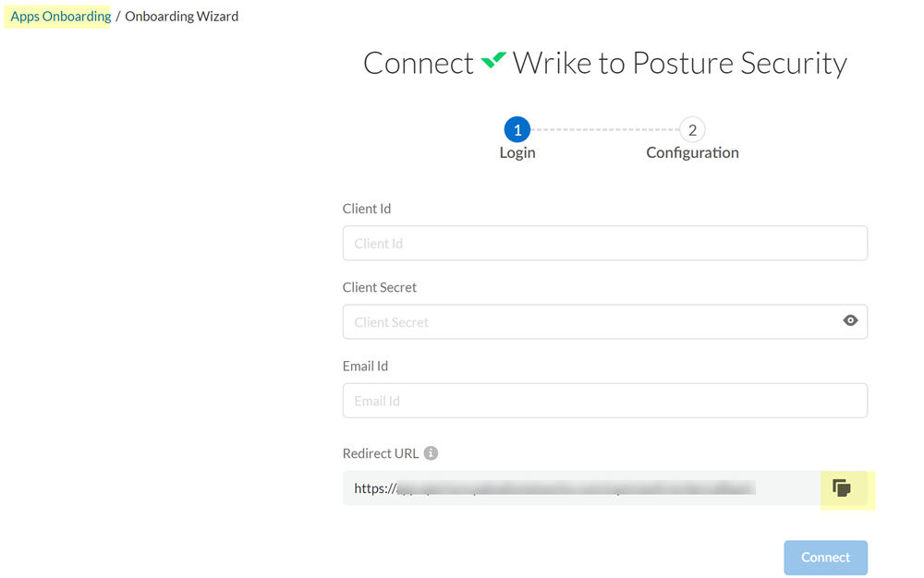This screenshot has width=924, height=578.
Task: Go to the step 2 circle
Action: (692, 129)
